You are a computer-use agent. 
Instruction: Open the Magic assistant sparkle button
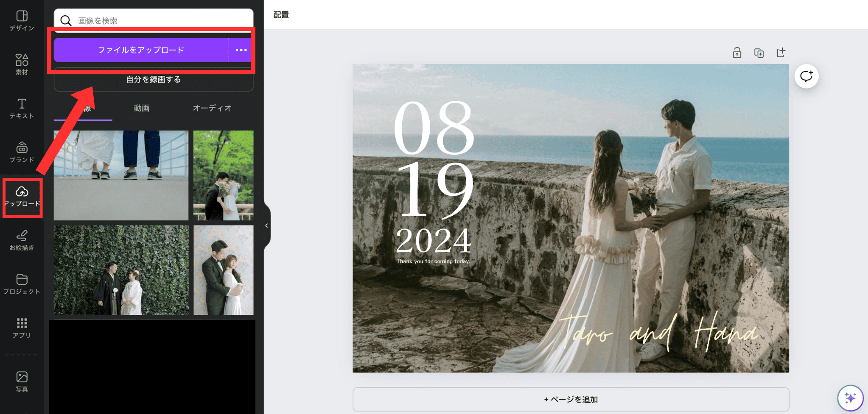point(850,398)
